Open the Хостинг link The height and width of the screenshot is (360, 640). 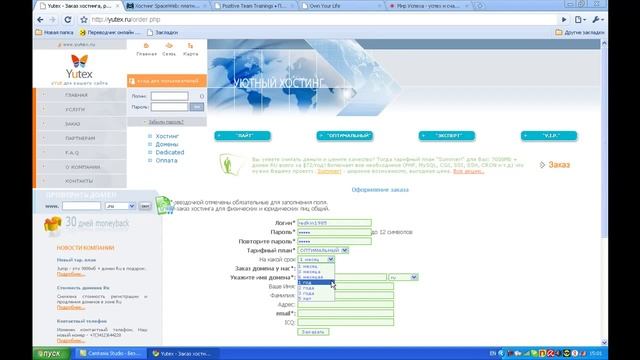coord(167,136)
